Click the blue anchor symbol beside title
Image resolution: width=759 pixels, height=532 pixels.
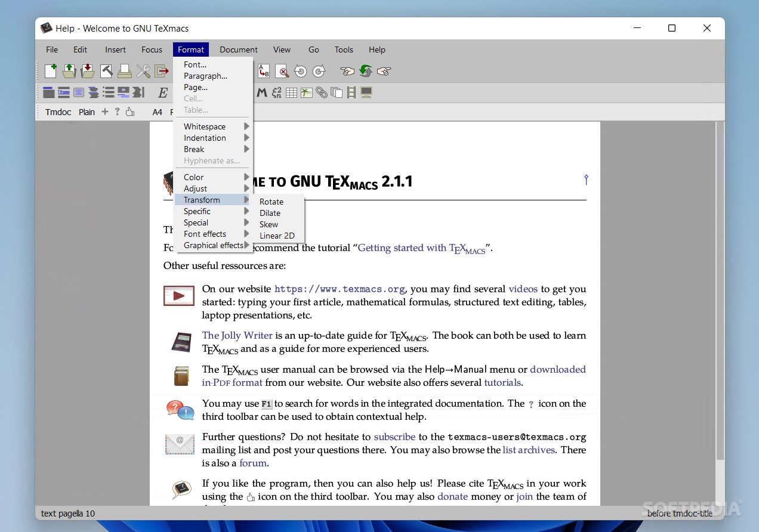click(x=586, y=179)
